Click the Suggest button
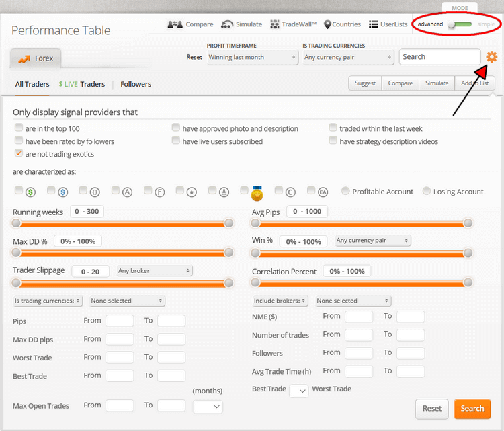This screenshot has width=504, height=431. [x=365, y=83]
